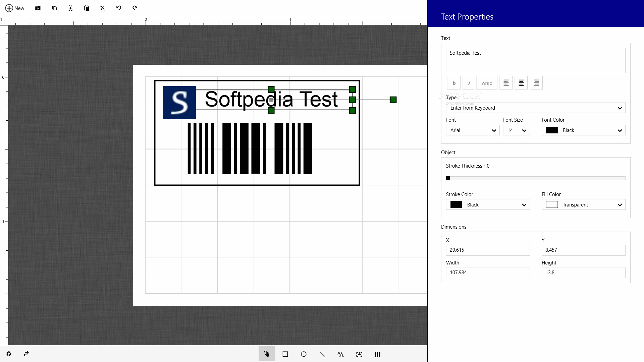
Task: Click the transparent Fill Color swatch
Action: pyautogui.click(x=552, y=205)
